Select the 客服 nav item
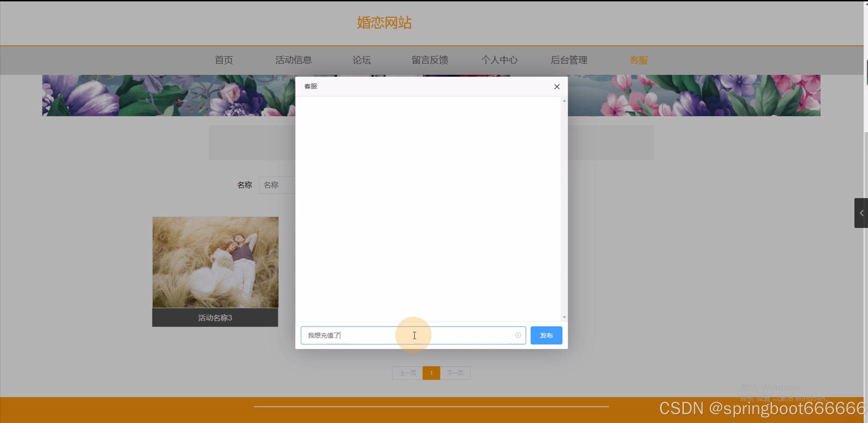This screenshot has width=868, height=423. tap(639, 60)
